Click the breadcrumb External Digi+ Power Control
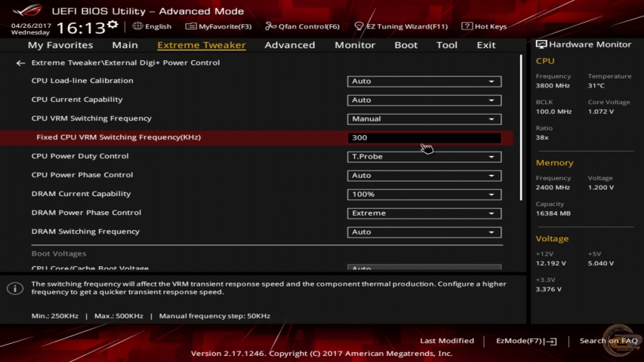Image resolution: width=644 pixels, height=362 pixels. coord(162,63)
